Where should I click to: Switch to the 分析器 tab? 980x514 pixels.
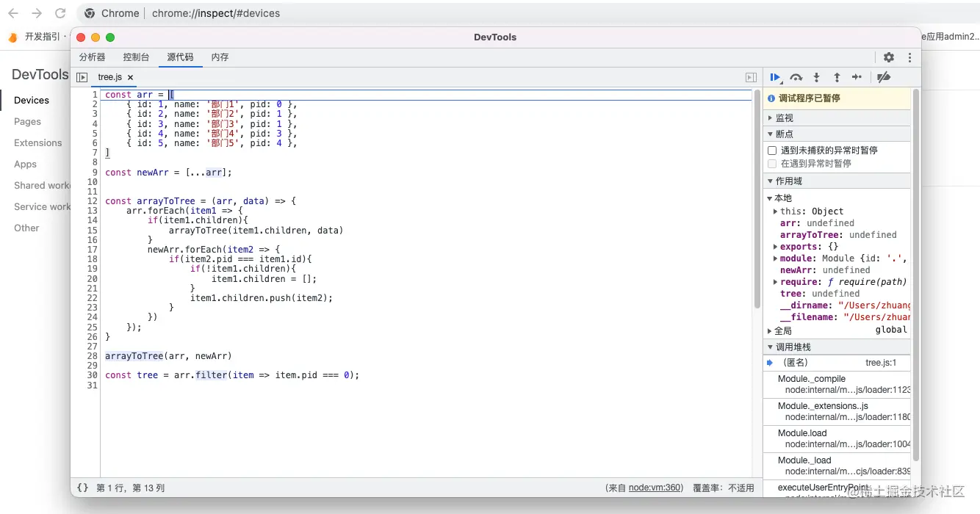[92, 57]
